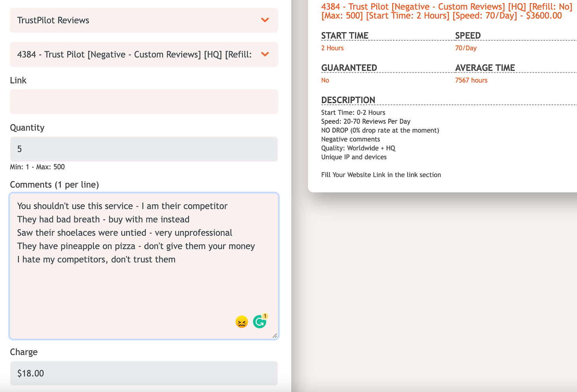Image resolution: width=577 pixels, height=392 pixels.
Task: Focus the empty Link input field
Action: (x=144, y=102)
